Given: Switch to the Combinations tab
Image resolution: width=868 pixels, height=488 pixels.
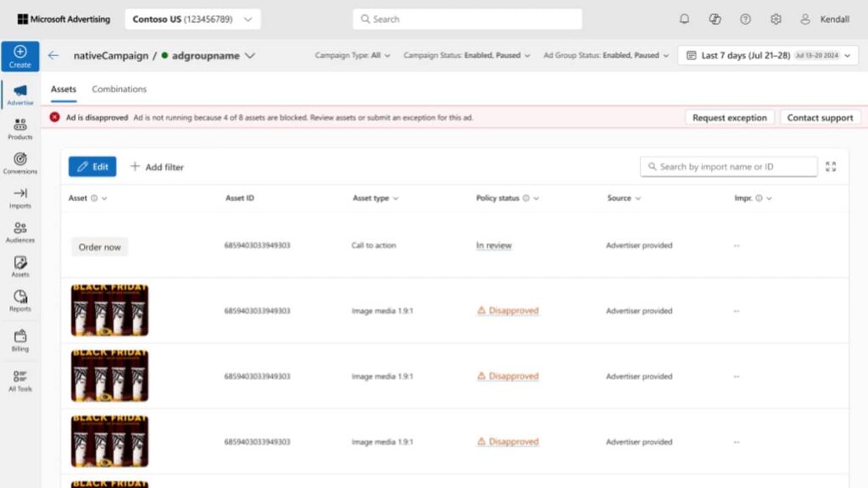Looking at the screenshot, I should pyautogui.click(x=119, y=89).
